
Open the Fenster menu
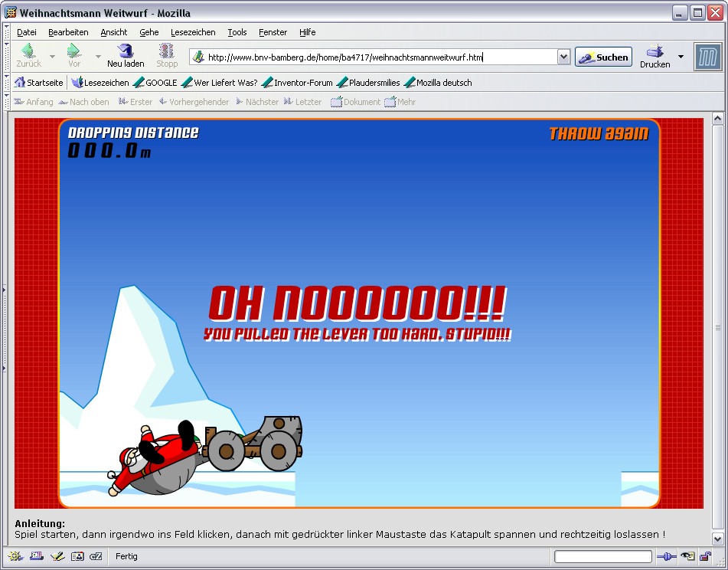click(x=273, y=32)
